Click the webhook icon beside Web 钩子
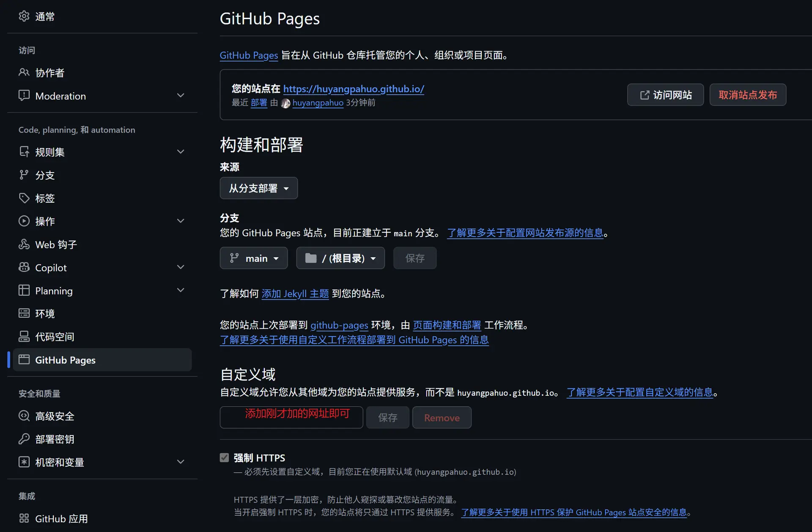This screenshot has width=812, height=532. click(x=24, y=244)
